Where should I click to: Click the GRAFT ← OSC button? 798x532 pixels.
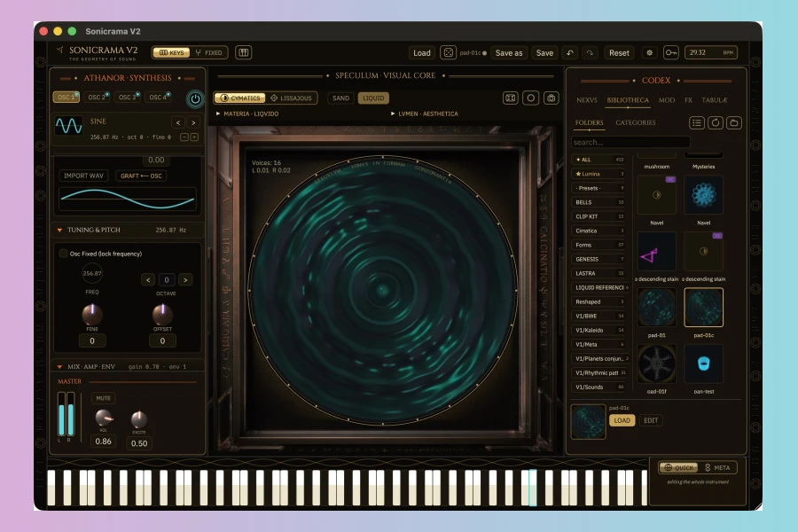coord(141,176)
